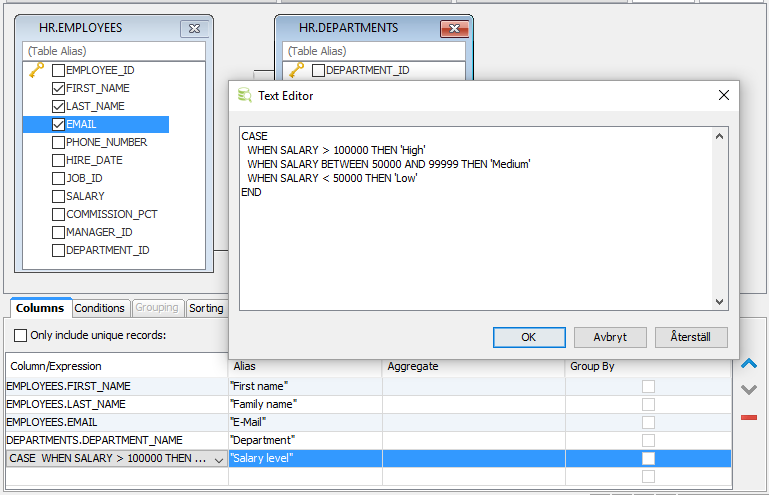
Task: Switch to the Sorting tab
Action: tap(206, 308)
